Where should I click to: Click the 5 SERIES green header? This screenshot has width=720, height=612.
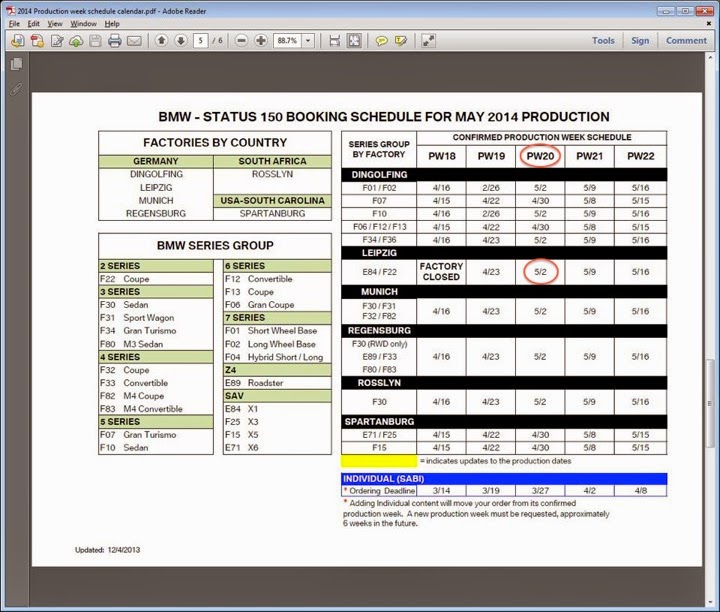click(156, 421)
